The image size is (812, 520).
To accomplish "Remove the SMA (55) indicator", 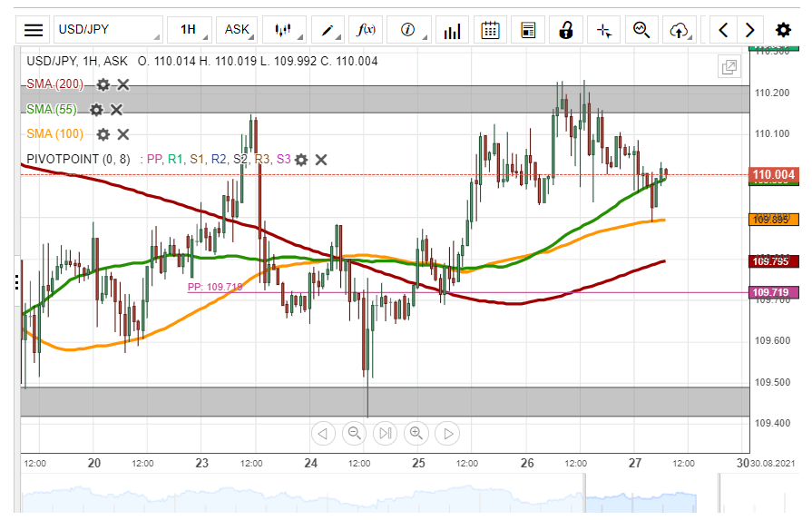I will 116,110.
